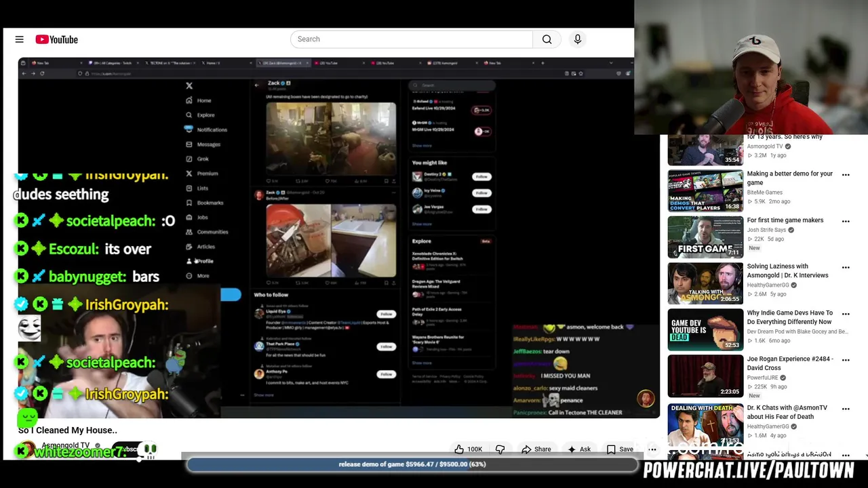Image resolution: width=868 pixels, height=488 pixels.
Task: Click the Josh Strife Says channel name
Action: point(767,230)
